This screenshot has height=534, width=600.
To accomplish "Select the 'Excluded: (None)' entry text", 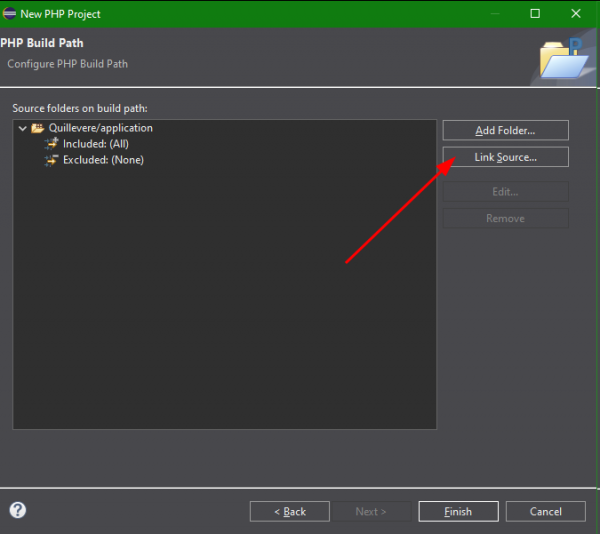I will [x=103, y=160].
